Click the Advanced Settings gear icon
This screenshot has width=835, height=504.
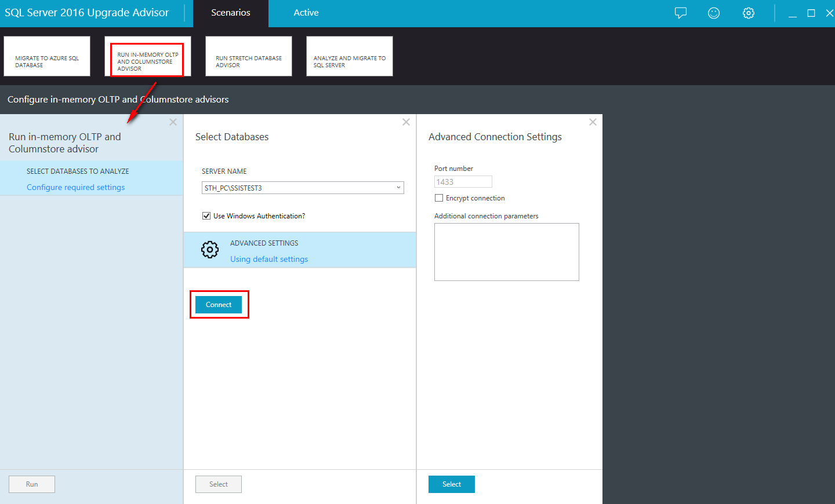[210, 250]
